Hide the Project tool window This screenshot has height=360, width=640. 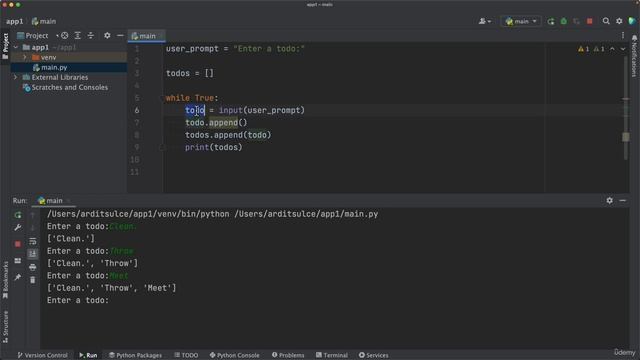pyautogui.click(x=120, y=36)
